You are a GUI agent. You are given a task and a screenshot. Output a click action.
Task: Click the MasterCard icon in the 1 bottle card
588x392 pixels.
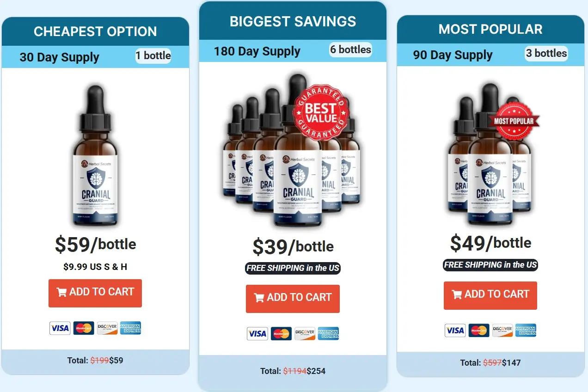(x=84, y=328)
